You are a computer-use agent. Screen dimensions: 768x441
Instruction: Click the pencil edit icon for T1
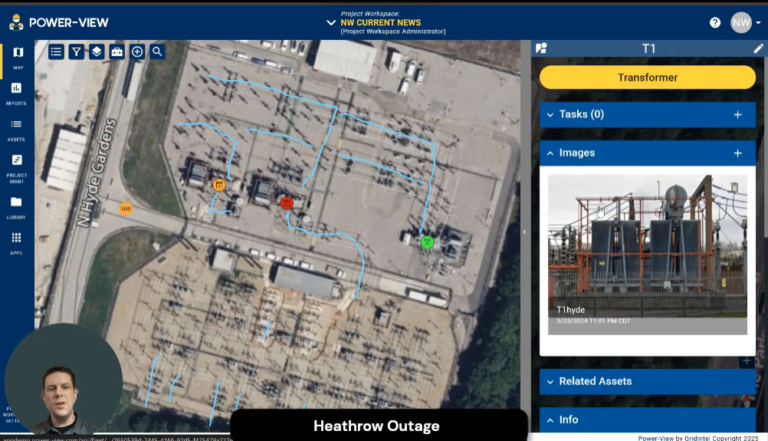[758, 48]
